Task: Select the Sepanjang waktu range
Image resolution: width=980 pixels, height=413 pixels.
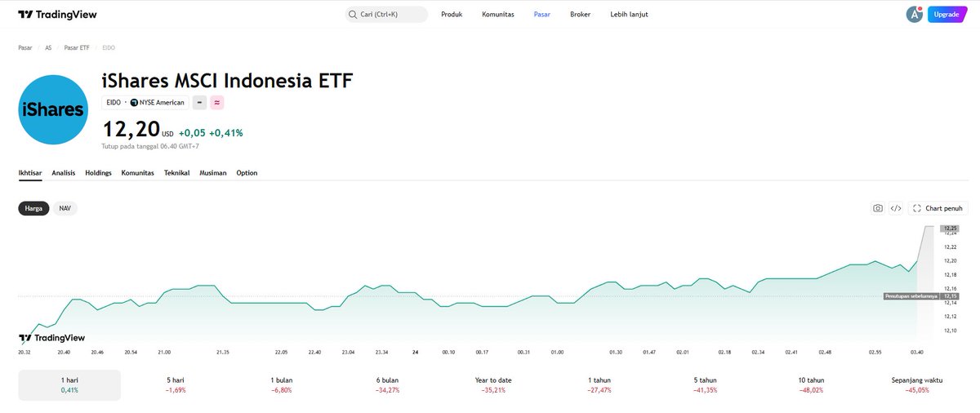Action: (x=916, y=385)
